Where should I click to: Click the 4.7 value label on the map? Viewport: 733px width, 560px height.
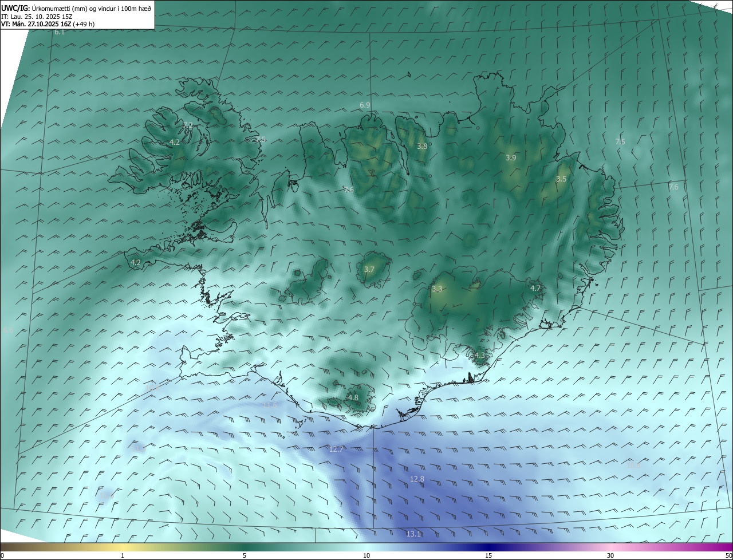click(535, 288)
